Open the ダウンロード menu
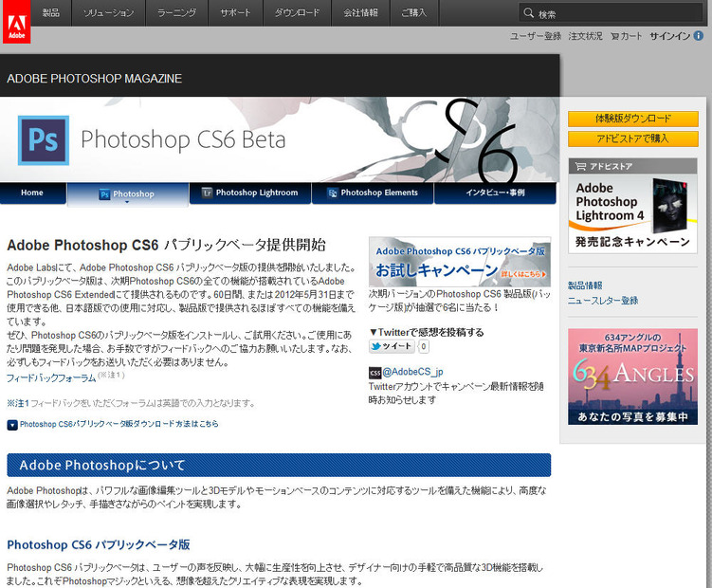 coord(297,12)
